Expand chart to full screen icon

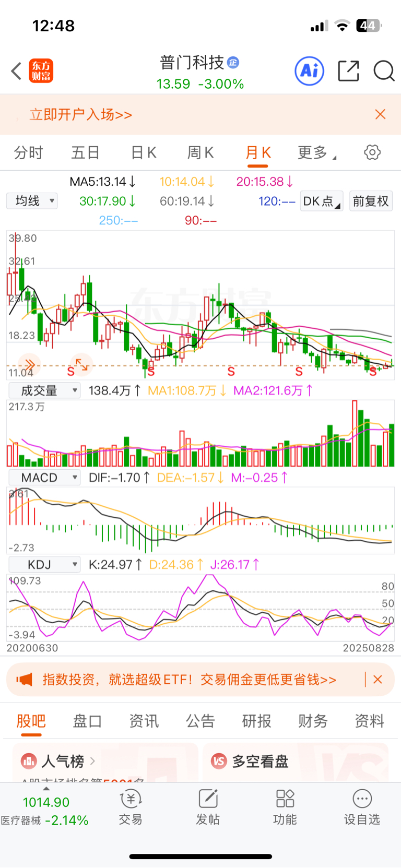pyautogui.click(x=82, y=364)
